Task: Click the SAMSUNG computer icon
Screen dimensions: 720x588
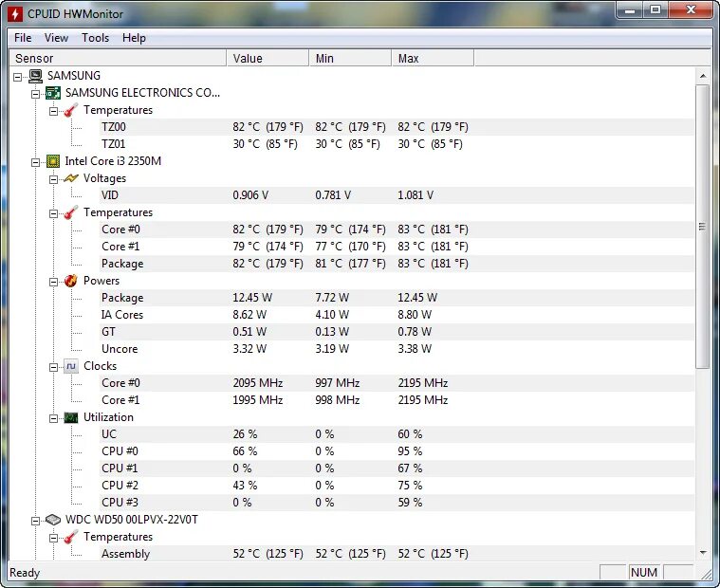Action: 35,76
